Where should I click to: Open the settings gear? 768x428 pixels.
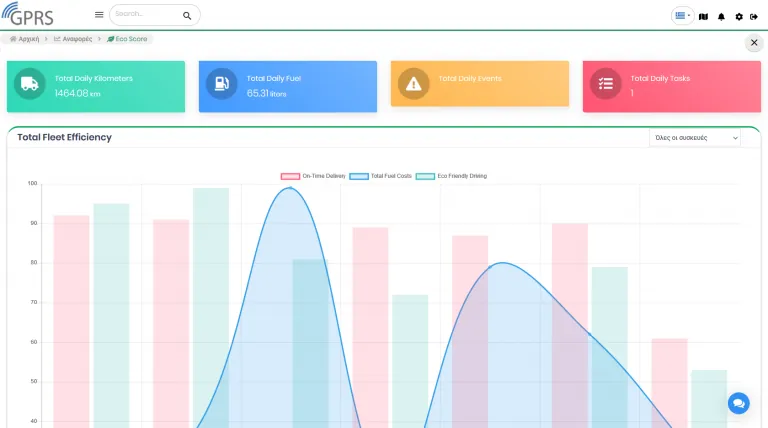coord(739,17)
